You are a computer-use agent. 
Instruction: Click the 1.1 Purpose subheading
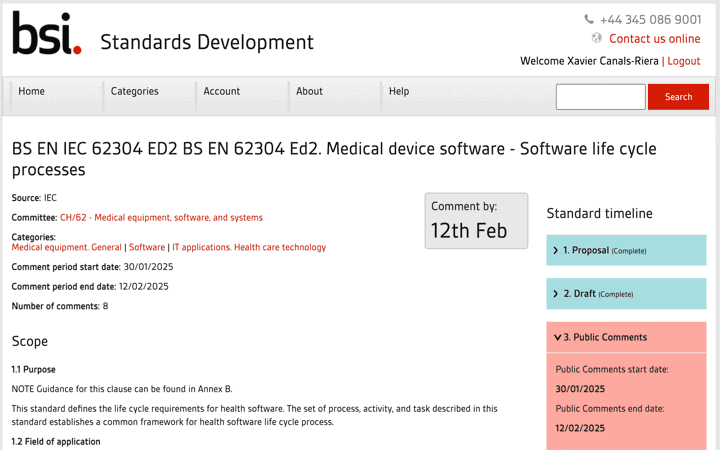coord(34,370)
